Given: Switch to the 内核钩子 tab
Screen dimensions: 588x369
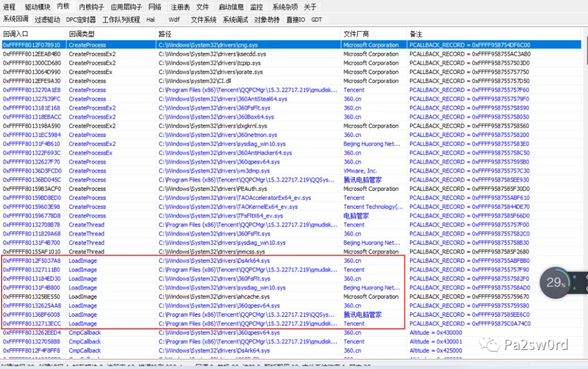Looking at the screenshot, I should point(92,7).
